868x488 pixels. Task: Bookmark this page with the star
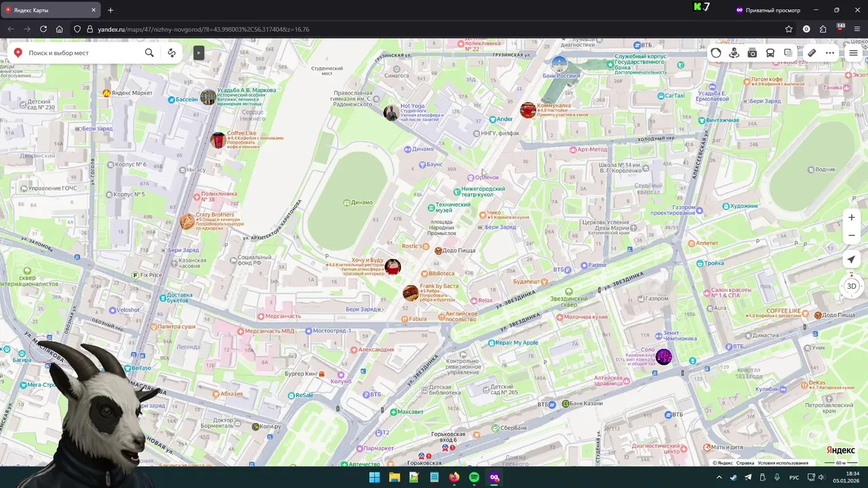click(x=789, y=29)
